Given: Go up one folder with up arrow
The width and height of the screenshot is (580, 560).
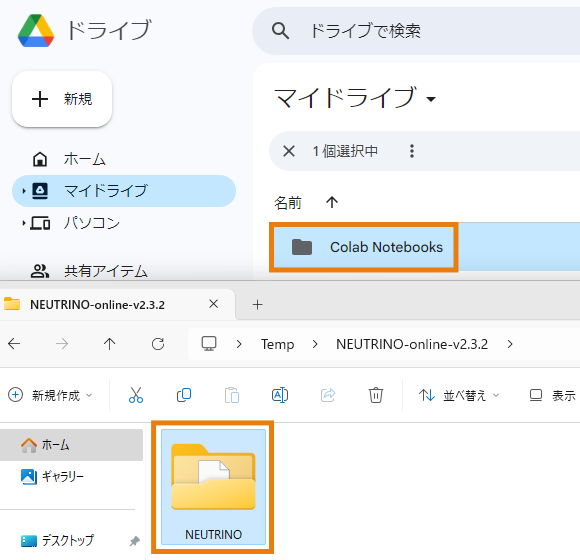Looking at the screenshot, I should point(109,344).
